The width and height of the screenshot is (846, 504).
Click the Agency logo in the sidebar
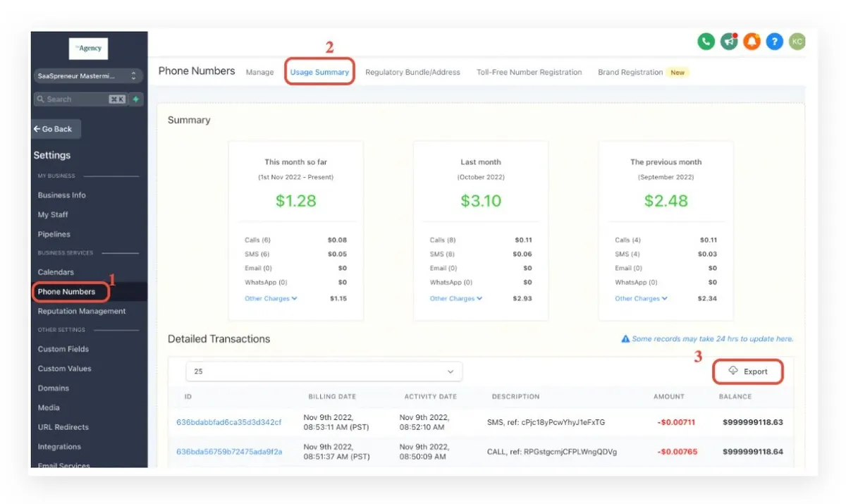[x=88, y=48]
